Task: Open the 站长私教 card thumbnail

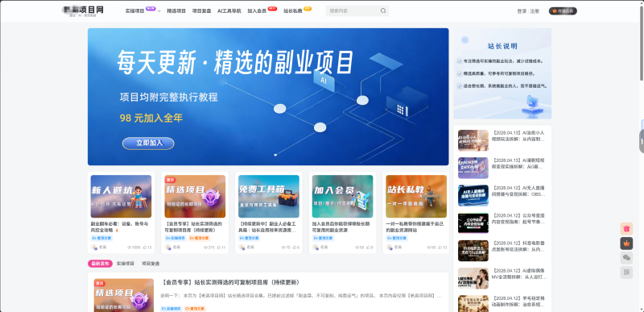Action: click(x=416, y=197)
